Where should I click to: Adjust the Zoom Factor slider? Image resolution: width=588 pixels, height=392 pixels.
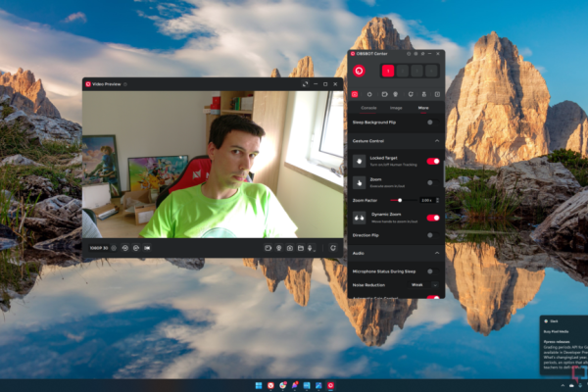(x=404, y=200)
